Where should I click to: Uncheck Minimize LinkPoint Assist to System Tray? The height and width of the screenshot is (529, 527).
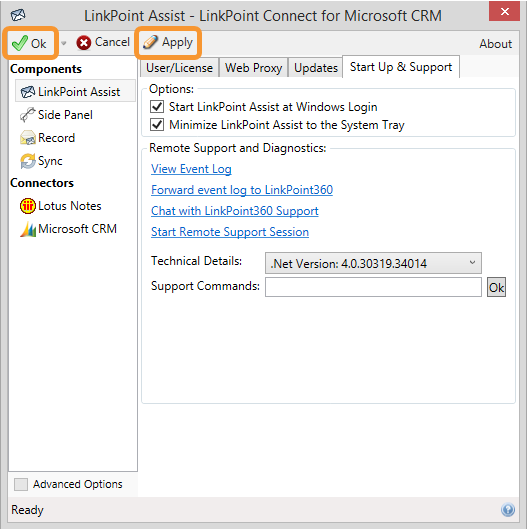click(x=157, y=124)
